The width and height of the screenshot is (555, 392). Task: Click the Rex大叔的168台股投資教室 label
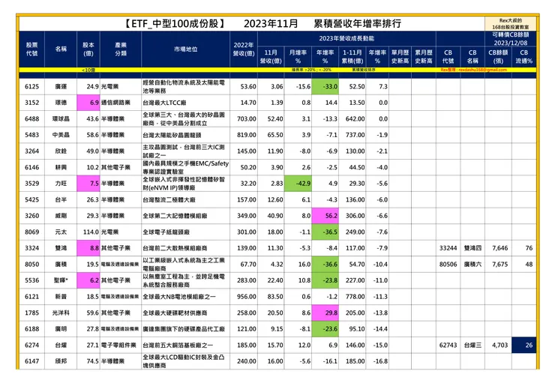(x=511, y=24)
